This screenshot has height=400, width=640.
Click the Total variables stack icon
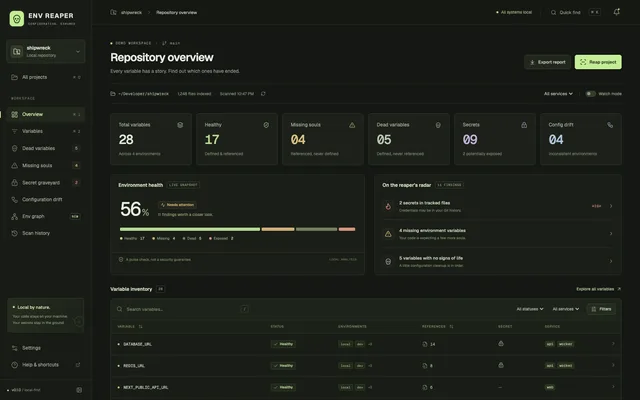click(180, 125)
